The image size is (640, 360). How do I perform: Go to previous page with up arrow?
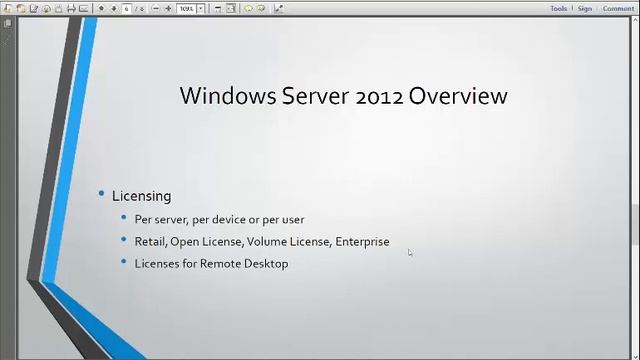tap(101, 8)
